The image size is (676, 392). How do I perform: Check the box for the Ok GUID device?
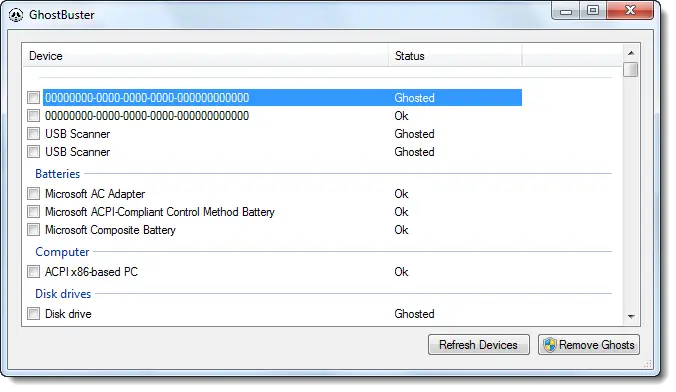pos(33,116)
